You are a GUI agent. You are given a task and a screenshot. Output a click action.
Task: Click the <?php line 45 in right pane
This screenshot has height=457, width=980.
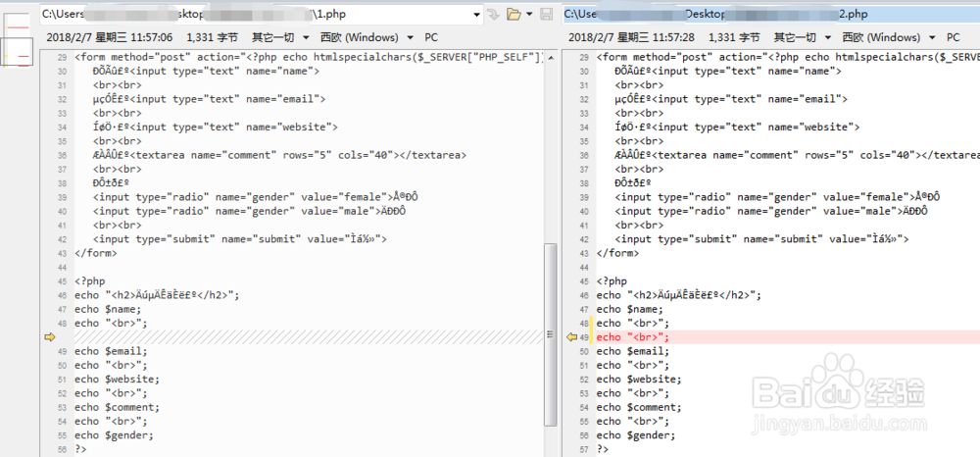[612, 280]
